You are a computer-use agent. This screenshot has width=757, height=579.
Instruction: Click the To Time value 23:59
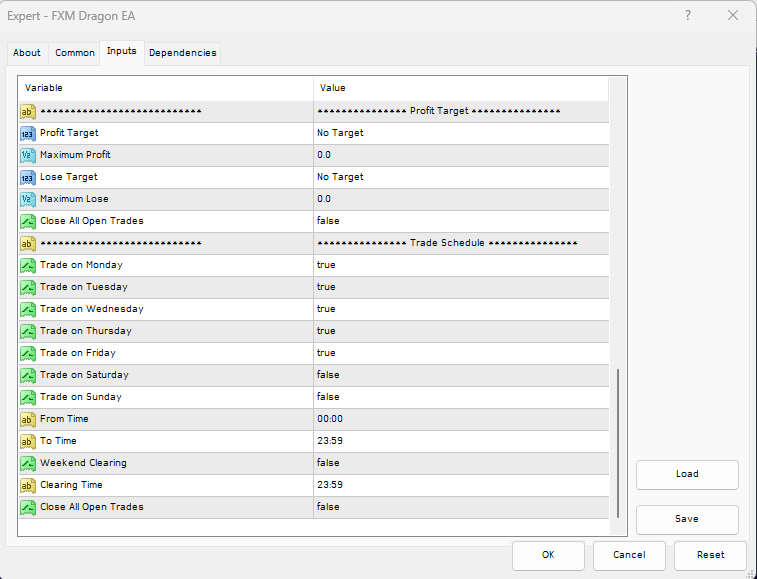point(330,440)
